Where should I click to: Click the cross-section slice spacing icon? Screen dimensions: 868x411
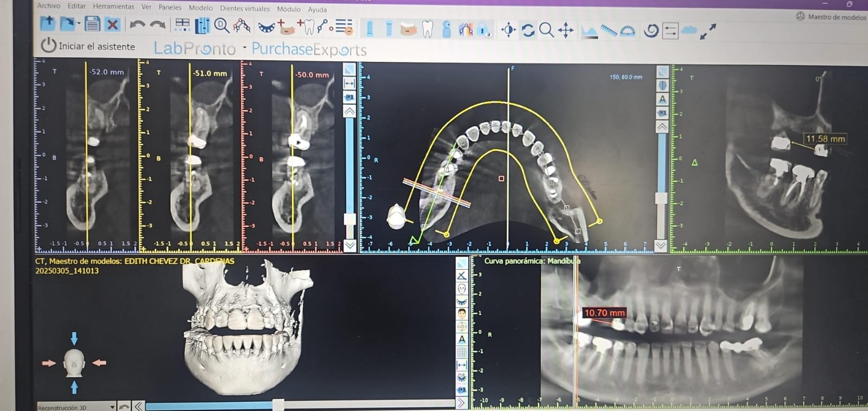pos(349,83)
